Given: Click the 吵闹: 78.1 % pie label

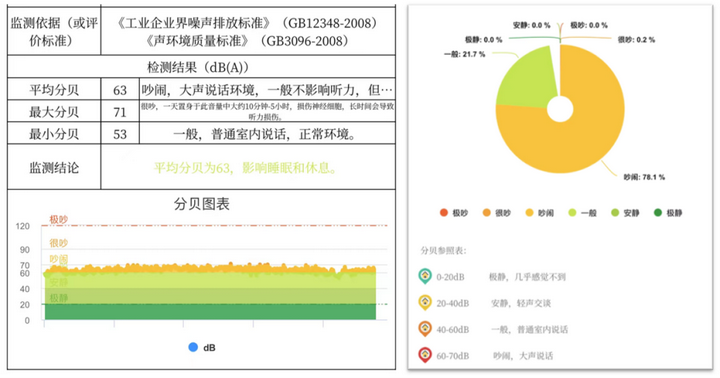Looking at the screenshot, I should click(644, 177).
